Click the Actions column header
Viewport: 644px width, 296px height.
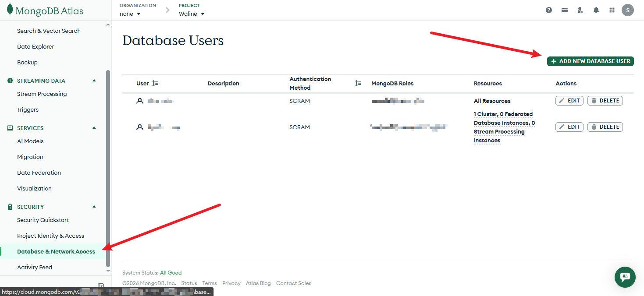point(566,83)
